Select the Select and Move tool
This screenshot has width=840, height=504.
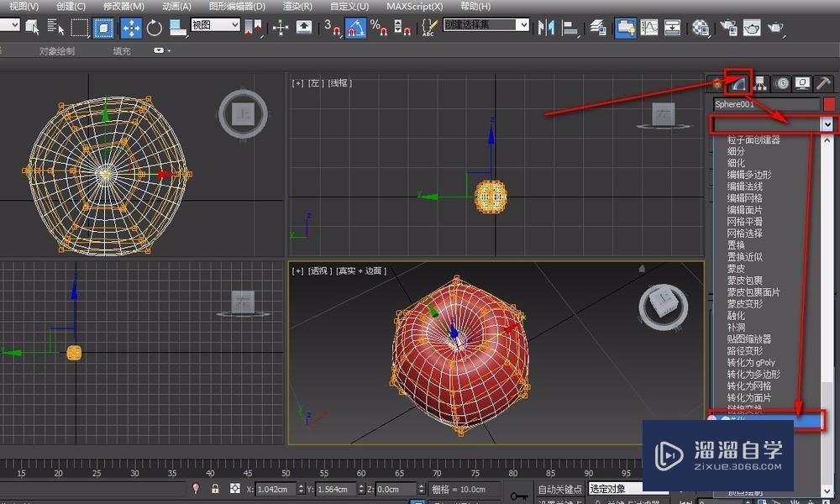click(131, 28)
